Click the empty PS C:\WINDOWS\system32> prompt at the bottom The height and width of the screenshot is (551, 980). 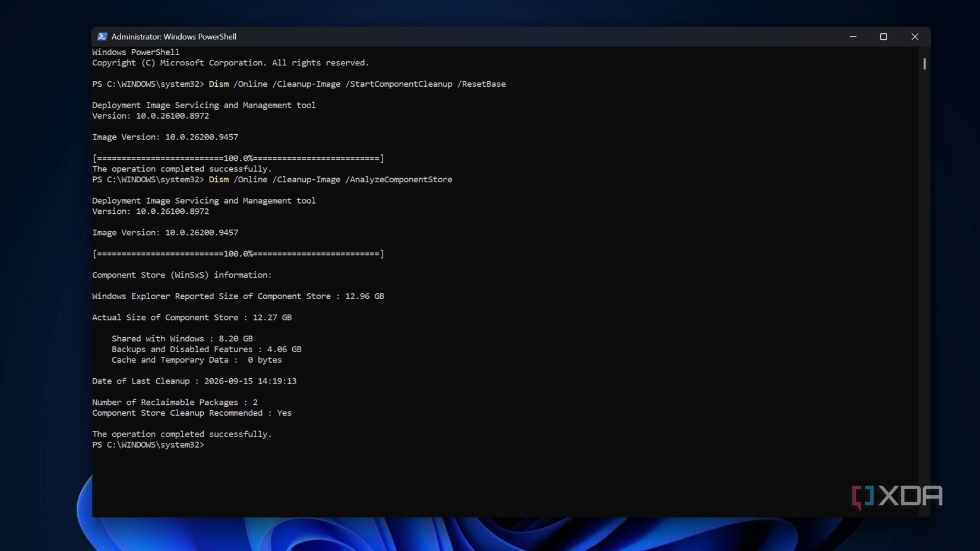pos(148,445)
